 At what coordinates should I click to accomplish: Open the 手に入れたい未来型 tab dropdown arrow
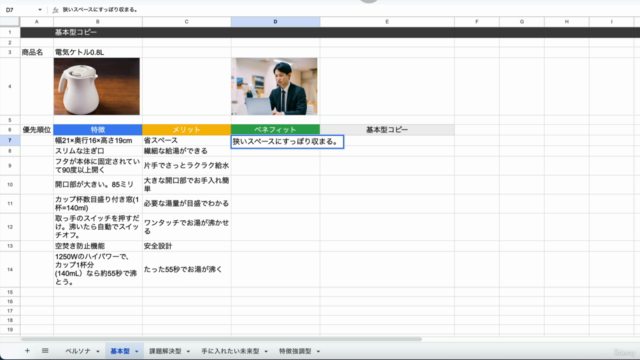coord(266,351)
